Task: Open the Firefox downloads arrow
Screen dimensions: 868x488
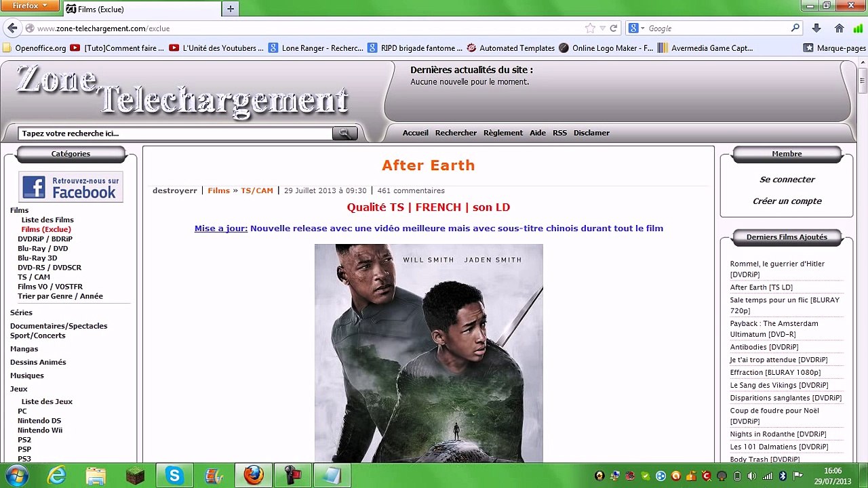Action: [x=816, y=28]
